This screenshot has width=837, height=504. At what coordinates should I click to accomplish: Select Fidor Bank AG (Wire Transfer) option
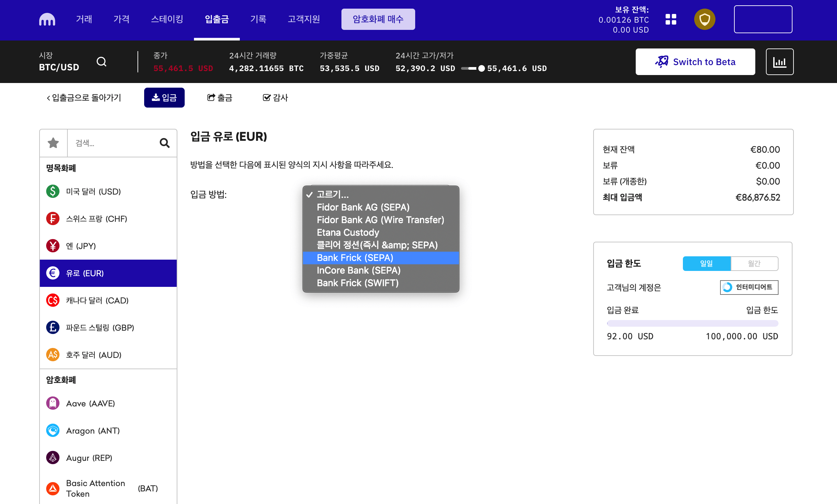click(x=380, y=220)
